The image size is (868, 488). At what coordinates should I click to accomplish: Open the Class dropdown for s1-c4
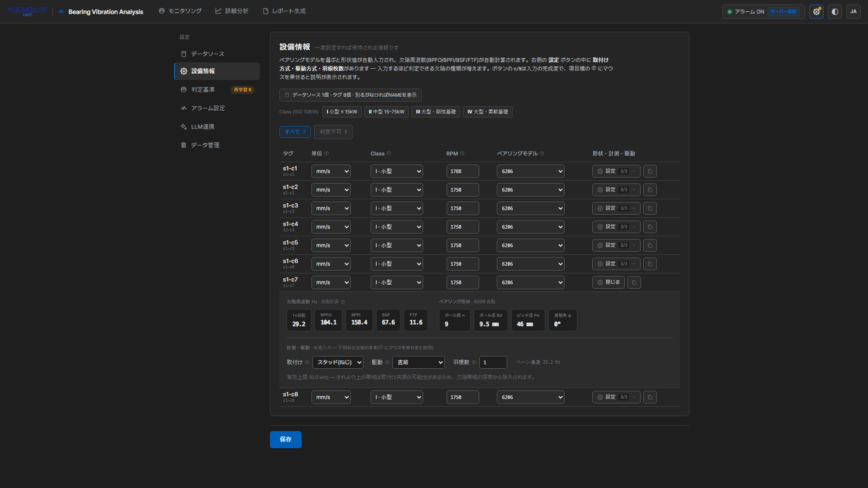pyautogui.click(x=396, y=227)
